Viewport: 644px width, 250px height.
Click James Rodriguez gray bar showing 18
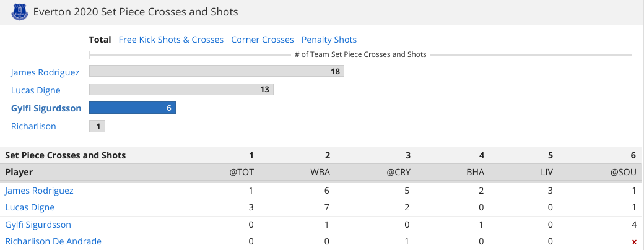(216, 72)
